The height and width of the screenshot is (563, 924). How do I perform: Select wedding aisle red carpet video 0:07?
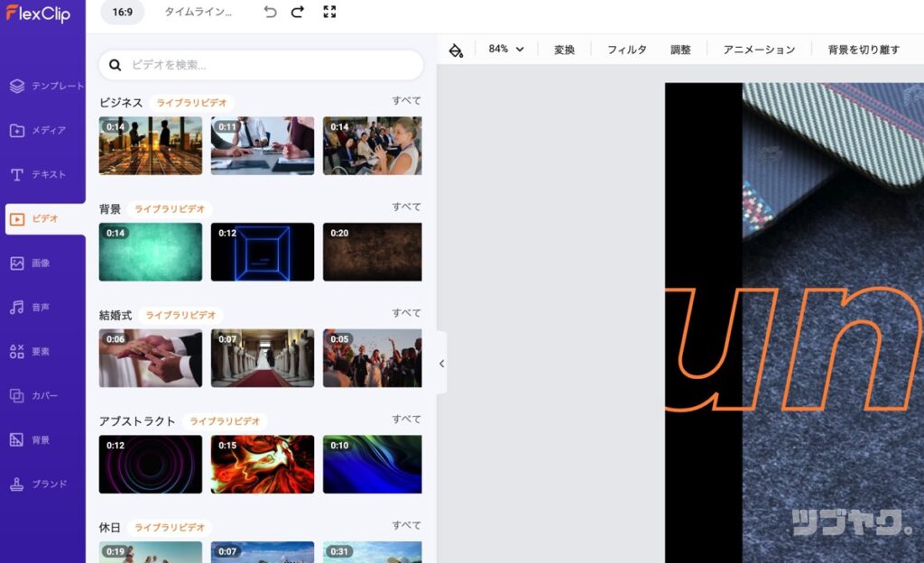(263, 358)
